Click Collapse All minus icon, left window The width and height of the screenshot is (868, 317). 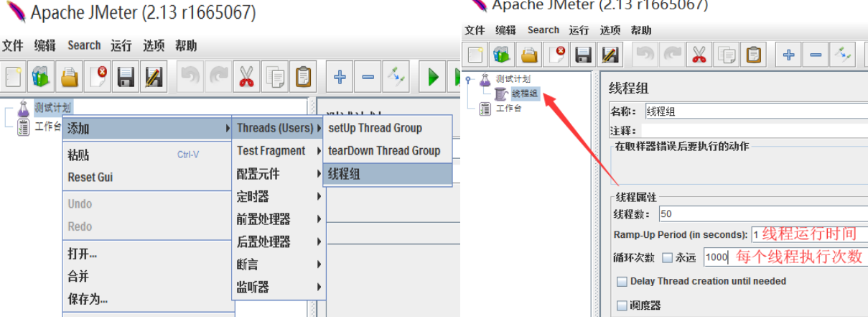(x=368, y=77)
